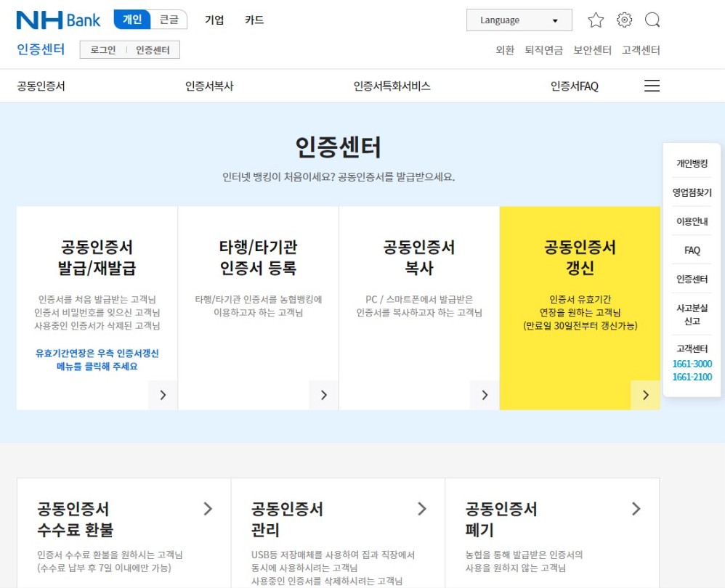
Task: Select the 공동인증서 복사 card title
Action: [419, 257]
